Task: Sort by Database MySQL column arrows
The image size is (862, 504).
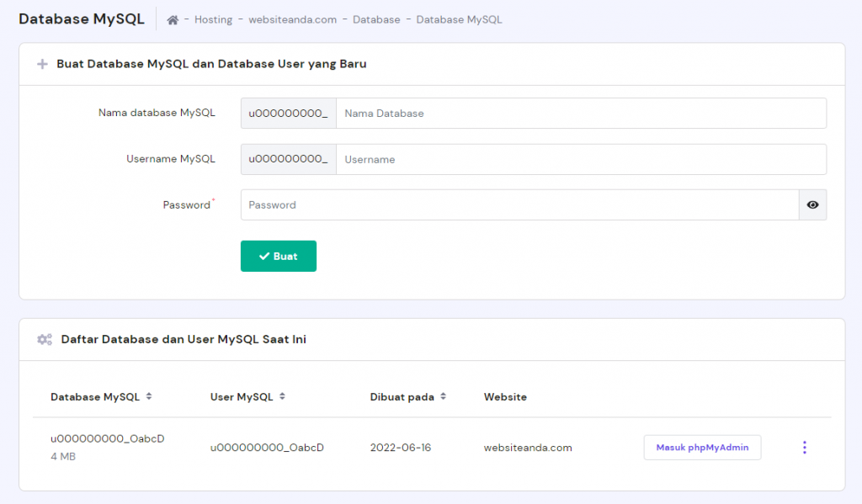Action: point(149,396)
